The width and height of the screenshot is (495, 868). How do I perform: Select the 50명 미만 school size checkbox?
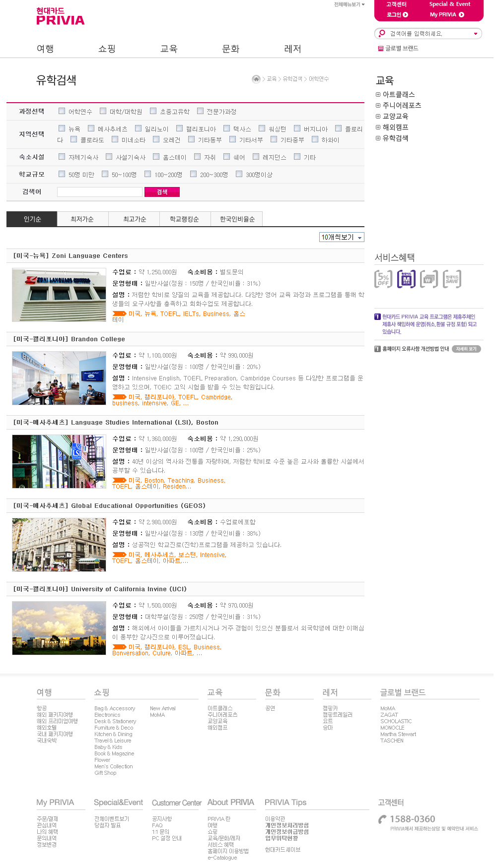pyautogui.click(x=62, y=174)
